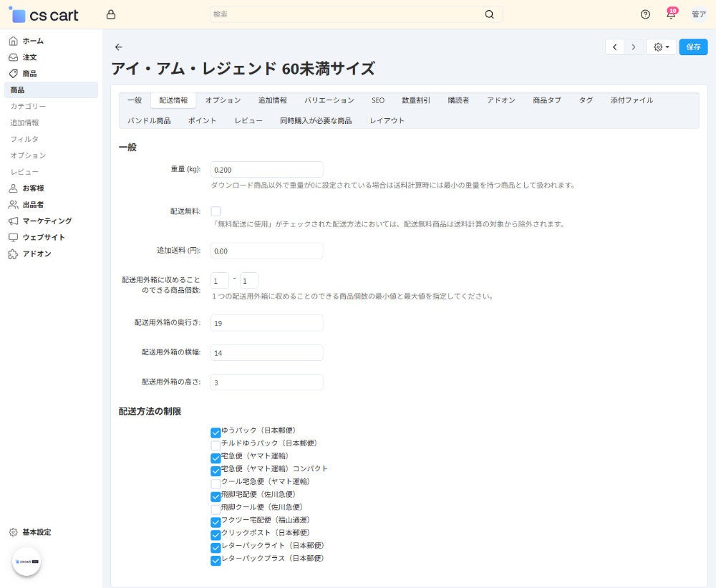The image size is (716, 588).
Task: Open カテゴリー submenu item
Action: 29,107
